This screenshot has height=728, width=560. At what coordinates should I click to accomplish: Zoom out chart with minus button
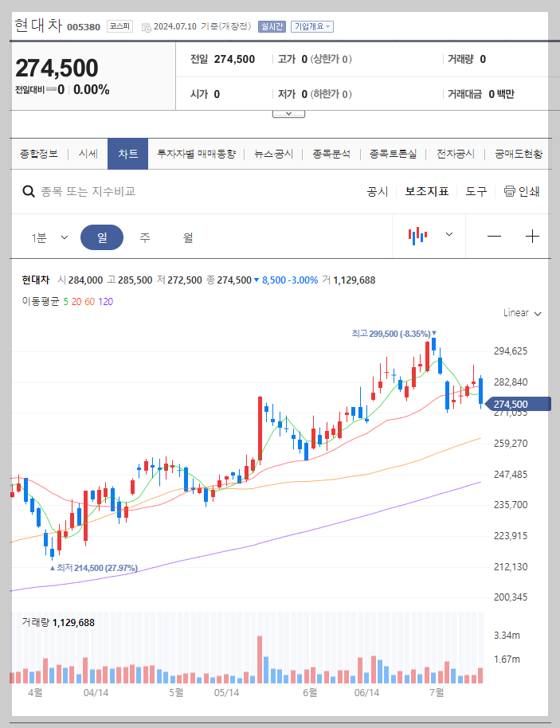[x=494, y=237]
